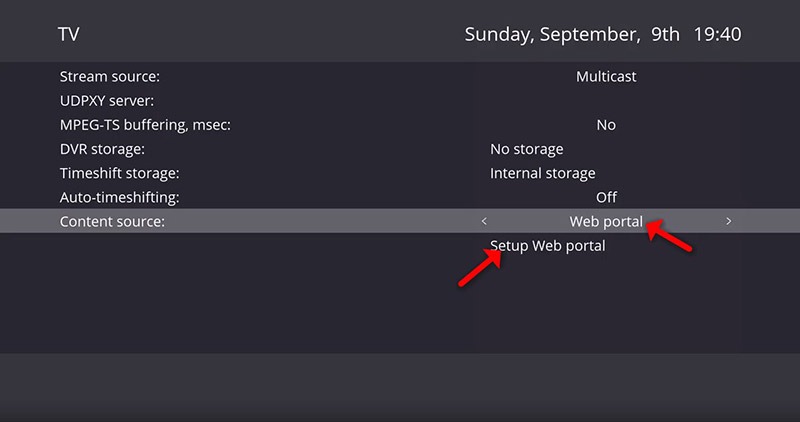800x422 pixels.
Task: Click the empty UDPXY server value field
Action: 606,101
